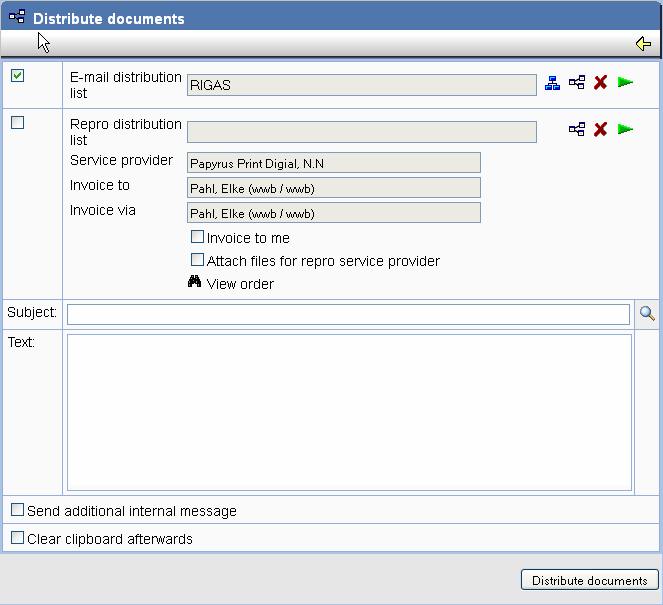Tick Send additional internal message
The width and height of the screenshot is (663, 605).
pos(18,511)
